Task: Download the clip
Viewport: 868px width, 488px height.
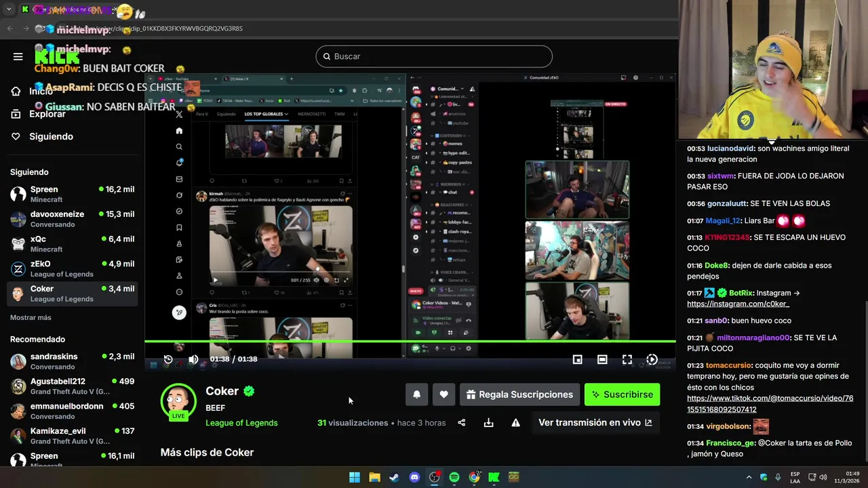Action: pyautogui.click(x=488, y=423)
